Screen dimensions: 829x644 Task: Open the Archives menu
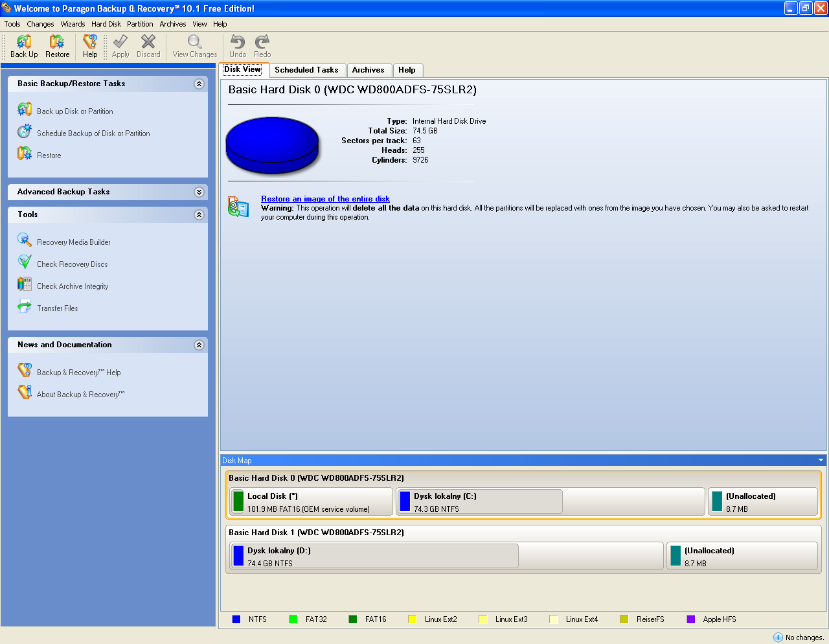173,24
